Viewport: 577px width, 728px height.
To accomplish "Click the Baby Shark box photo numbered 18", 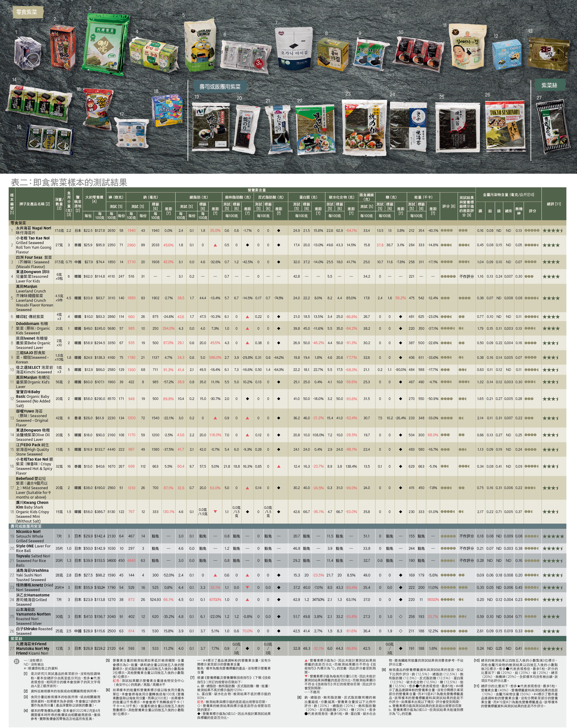I will tap(168, 110).
